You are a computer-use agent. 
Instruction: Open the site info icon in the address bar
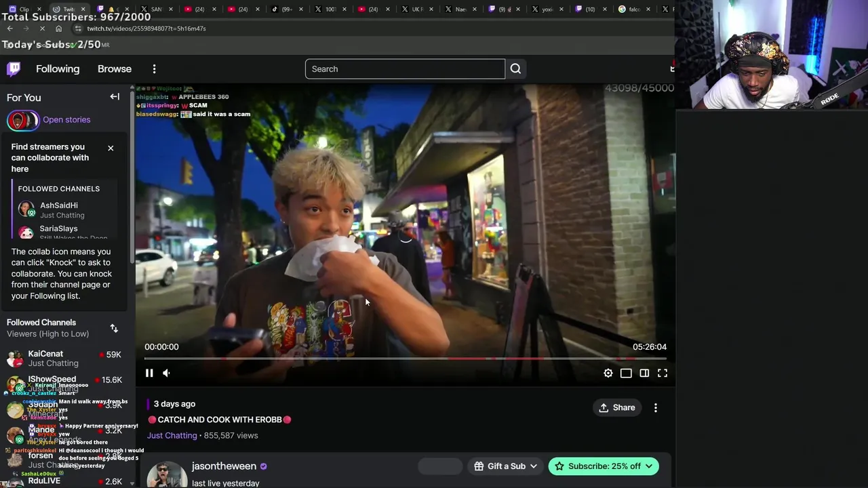pyautogui.click(x=78, y=28)
